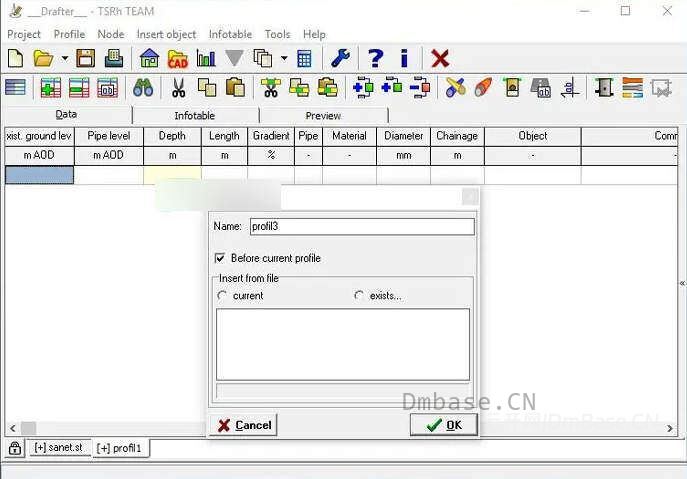Click the copy pages icon in top toolbar
Image resolution: width=687 pixels, height=479 pixels.
pyautogui.click(x=262, y=58)
